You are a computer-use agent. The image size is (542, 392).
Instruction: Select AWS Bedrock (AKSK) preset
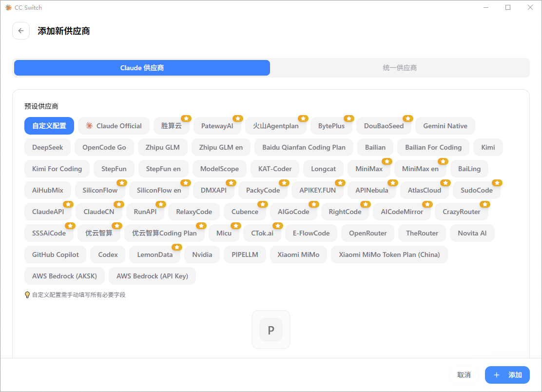[64, 276]
